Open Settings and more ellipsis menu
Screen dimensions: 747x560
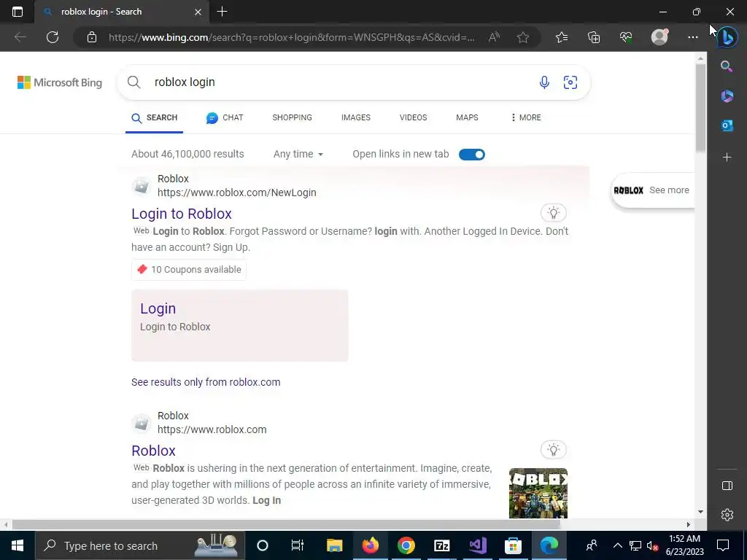pos(693,37)
